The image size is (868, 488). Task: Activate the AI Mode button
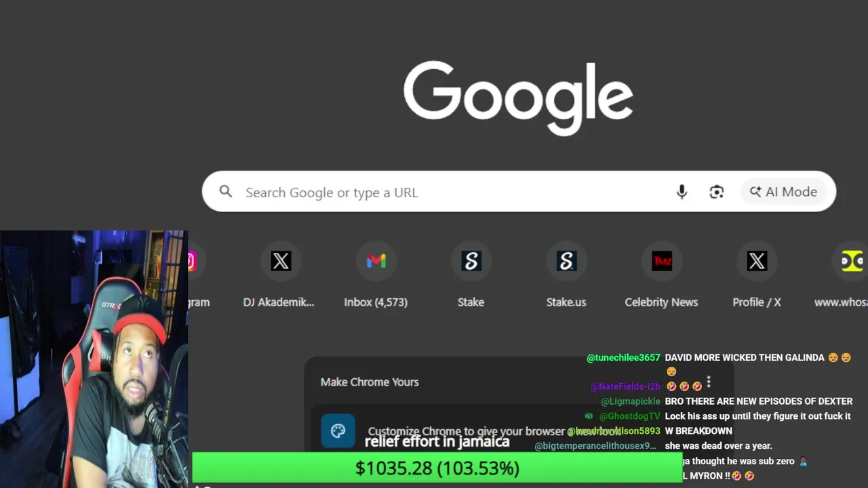click(783, 192)
